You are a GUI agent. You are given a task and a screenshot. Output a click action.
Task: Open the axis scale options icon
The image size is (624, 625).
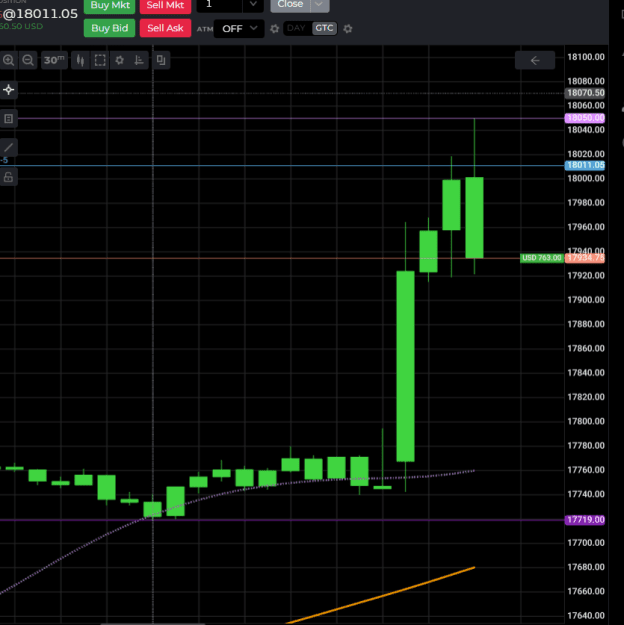139,60
